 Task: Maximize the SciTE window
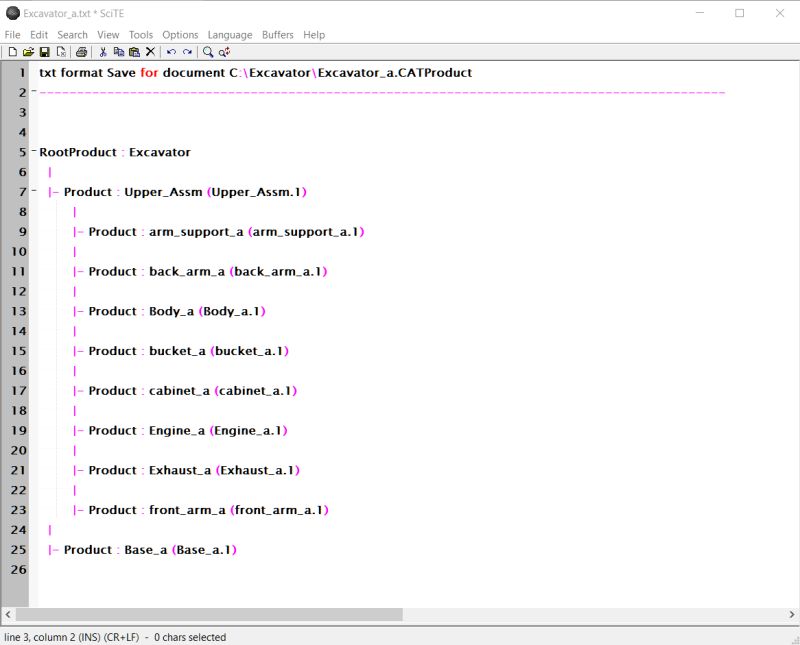739,13
